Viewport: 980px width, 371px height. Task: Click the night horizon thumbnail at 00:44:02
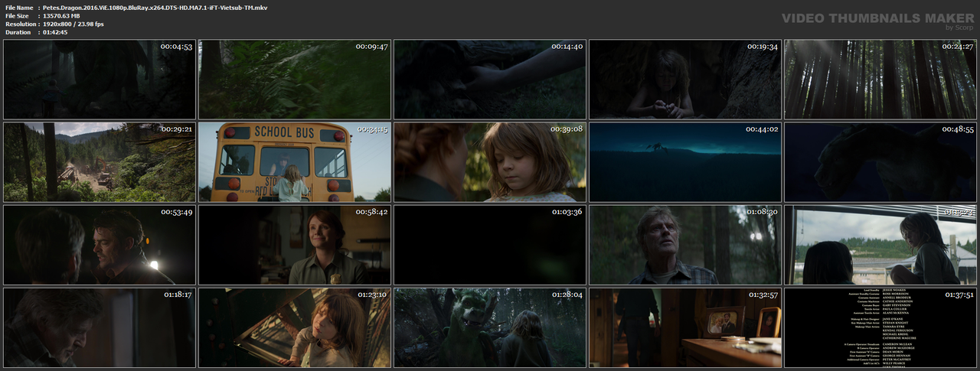(x=685, y=162)
